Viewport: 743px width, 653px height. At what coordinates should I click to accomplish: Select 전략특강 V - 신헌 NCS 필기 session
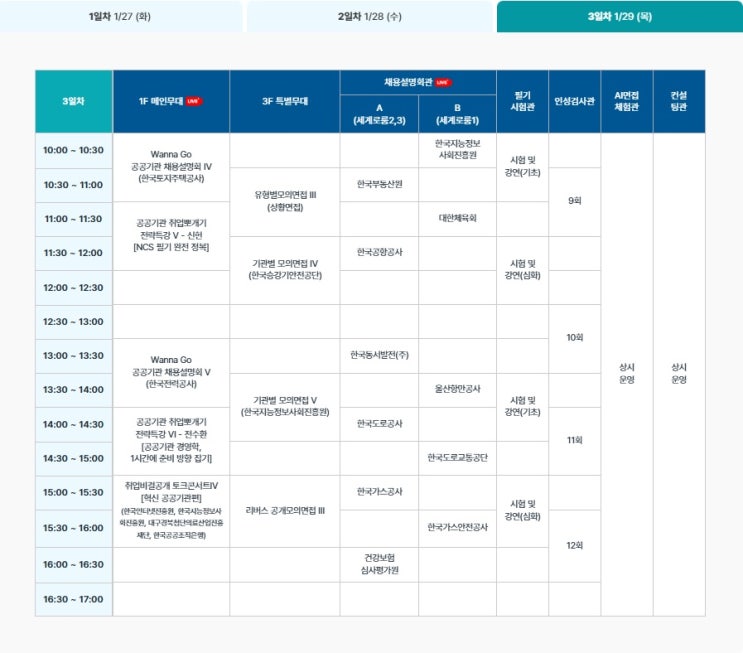[171, 236]
